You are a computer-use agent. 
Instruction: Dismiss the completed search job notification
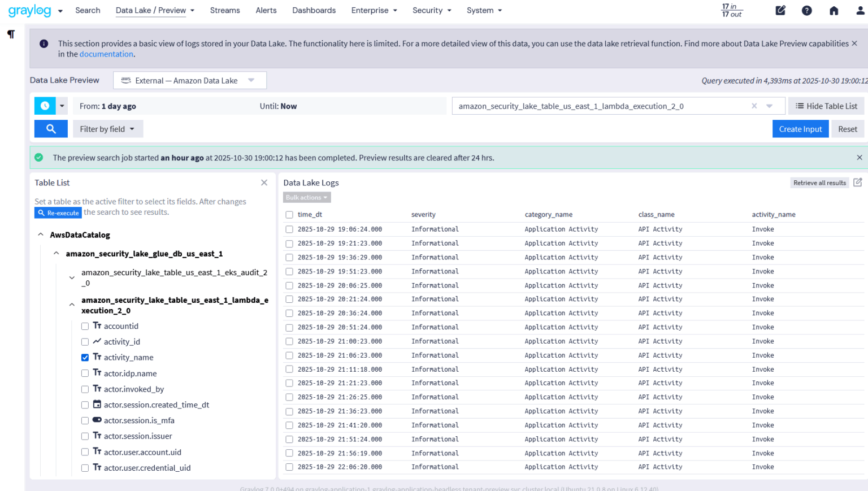(x=859, y=157)
